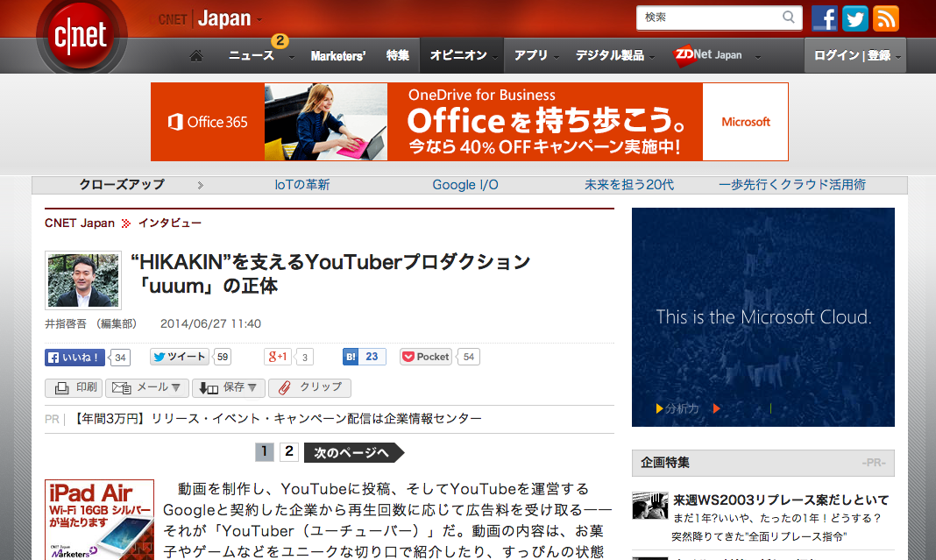Screen dimensions: 936x560
Task: Go to home via house icon
Action: [x=196, y=55]
